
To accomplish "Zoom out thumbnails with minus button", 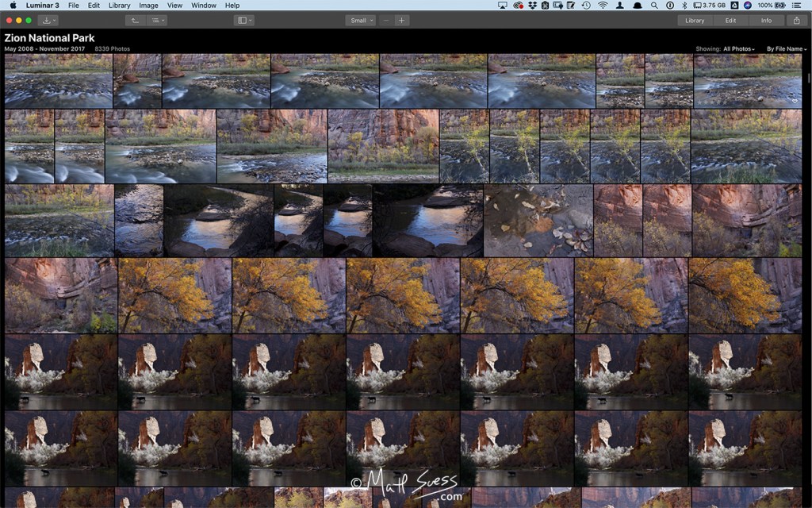I will click(386, 21).
